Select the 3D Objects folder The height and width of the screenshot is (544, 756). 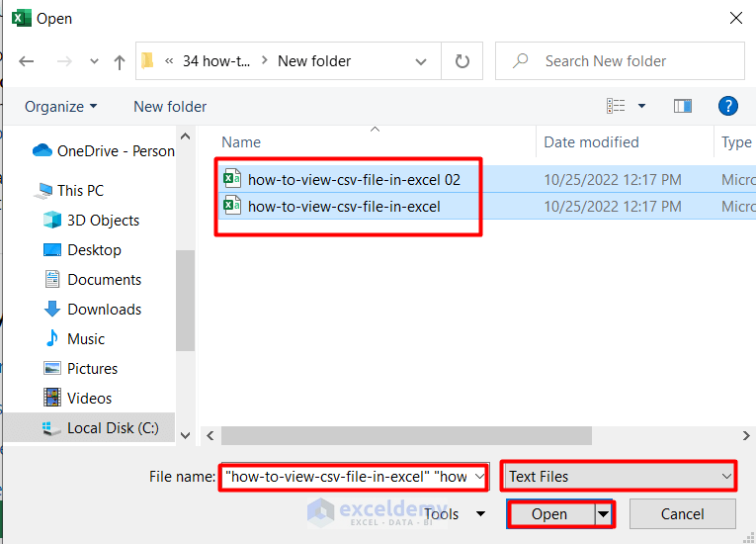103,220
